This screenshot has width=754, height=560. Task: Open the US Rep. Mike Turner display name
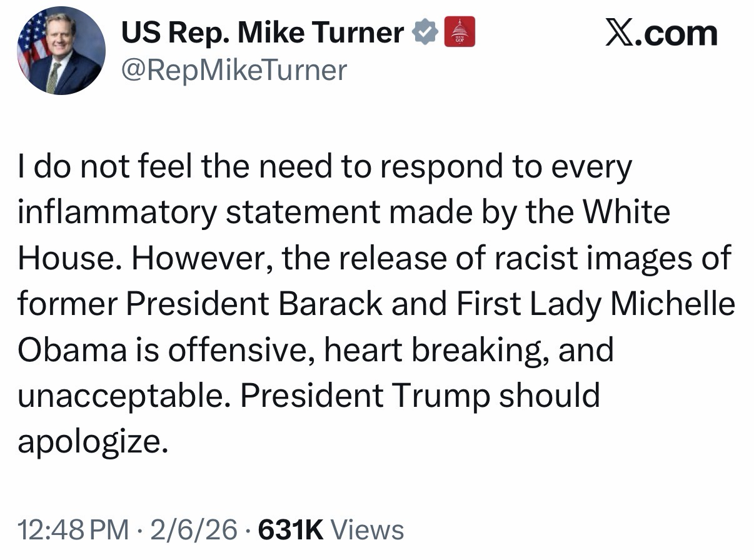pyautogui.click(x=262, y=32)
